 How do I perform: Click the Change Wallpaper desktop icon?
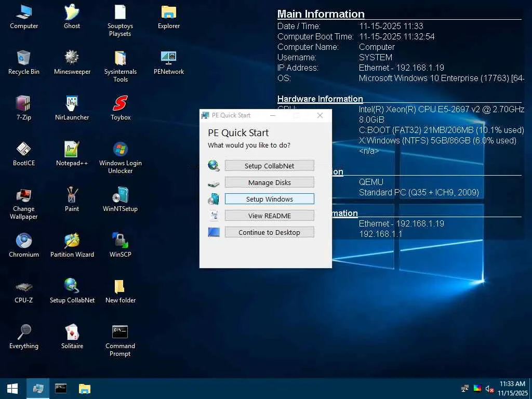point(24,204)
